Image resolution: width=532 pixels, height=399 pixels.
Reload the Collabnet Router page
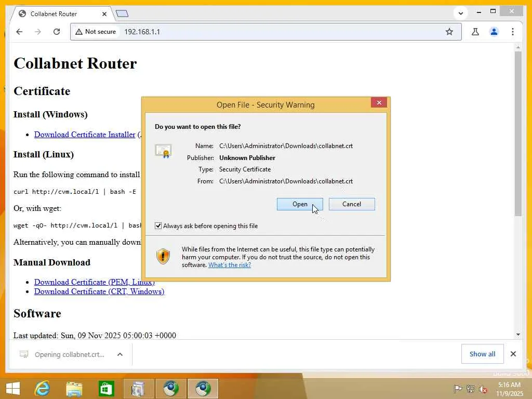point(57,32)
